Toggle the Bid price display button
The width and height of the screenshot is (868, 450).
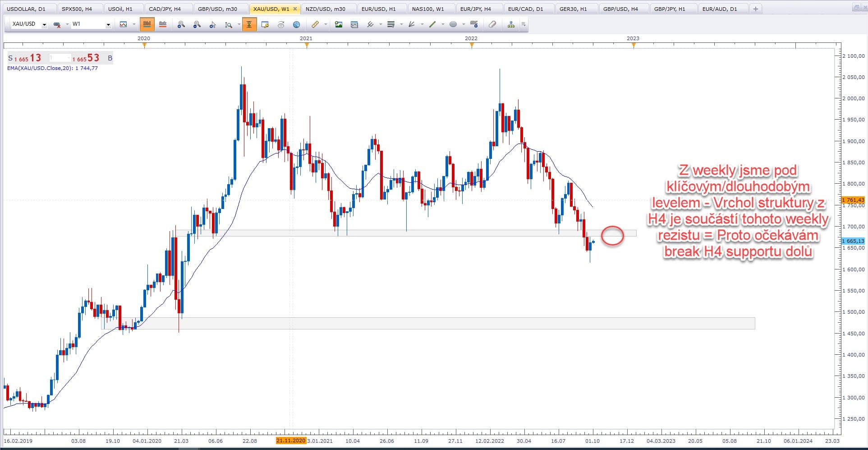tap(147, 24)
